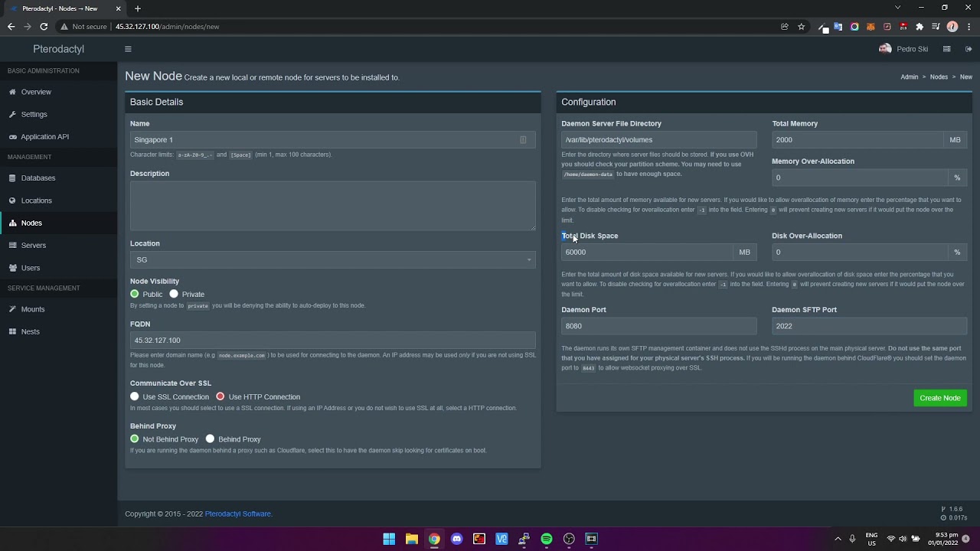
Task: Show hidden system tray icons
Action: pos(838,539)
